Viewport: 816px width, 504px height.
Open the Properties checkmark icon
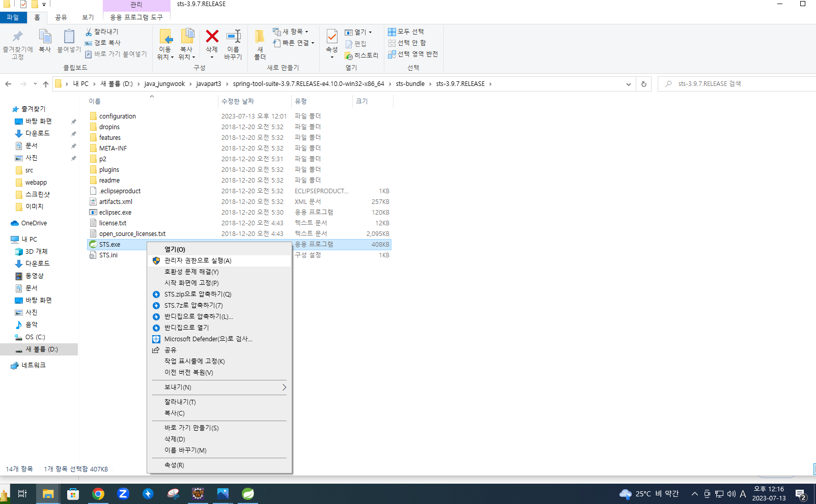332,37
